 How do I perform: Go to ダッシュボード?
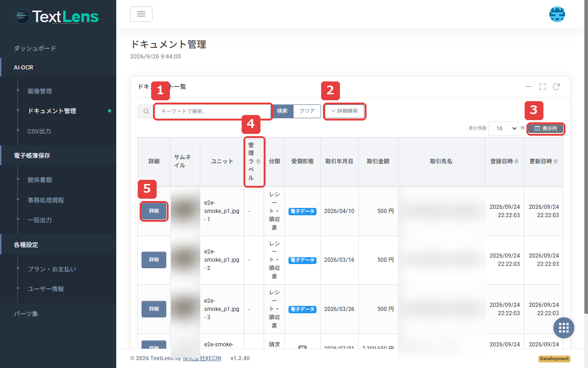point(35,48)
